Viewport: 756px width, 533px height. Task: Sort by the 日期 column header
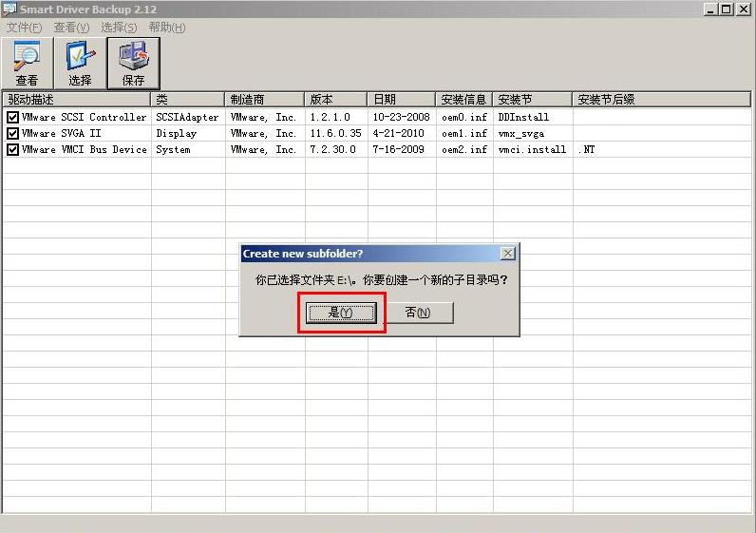402,100
